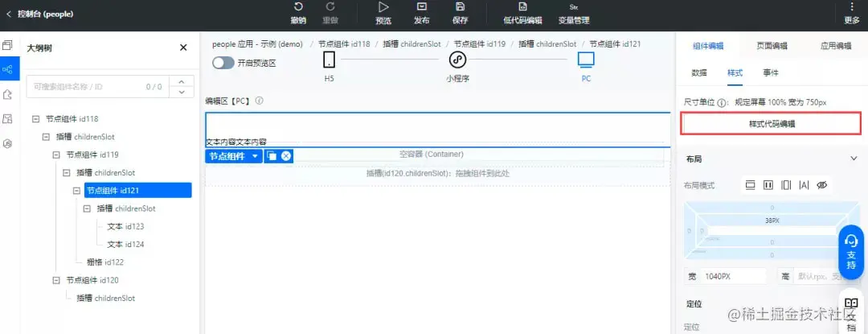Switch to the 事件 tab
The height and width of the screenshot is (334, 868).
(771, 72)
